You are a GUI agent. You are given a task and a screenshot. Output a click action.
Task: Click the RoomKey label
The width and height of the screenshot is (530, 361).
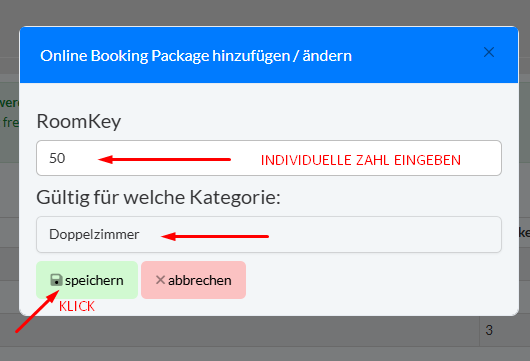click(79, 121)
